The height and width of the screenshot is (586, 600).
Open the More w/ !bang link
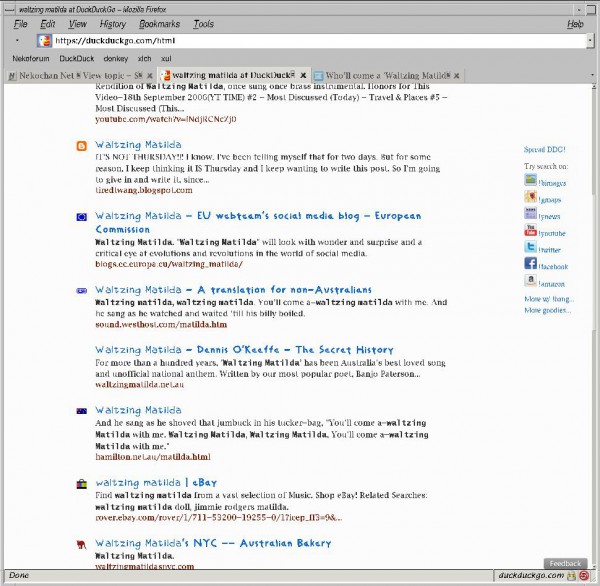click(x=549, y=299)
